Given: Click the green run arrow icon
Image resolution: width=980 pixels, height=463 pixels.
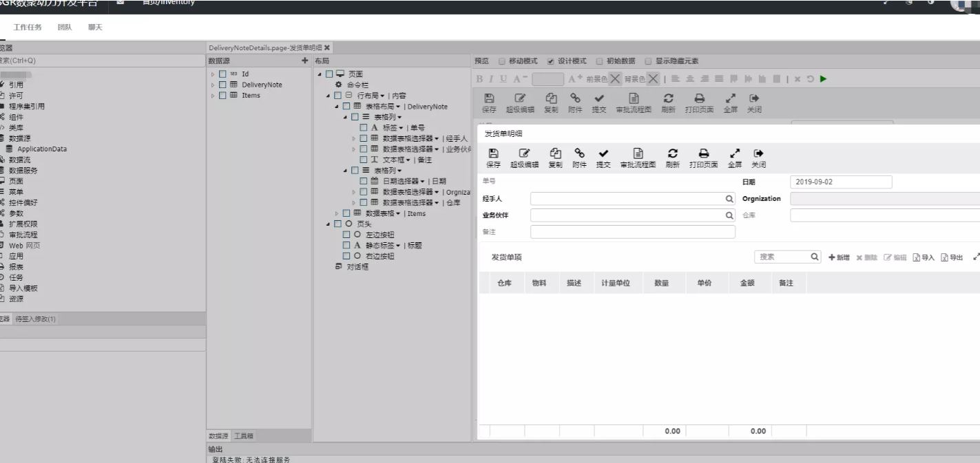Looking at the screenshot, I should point(823,79).
